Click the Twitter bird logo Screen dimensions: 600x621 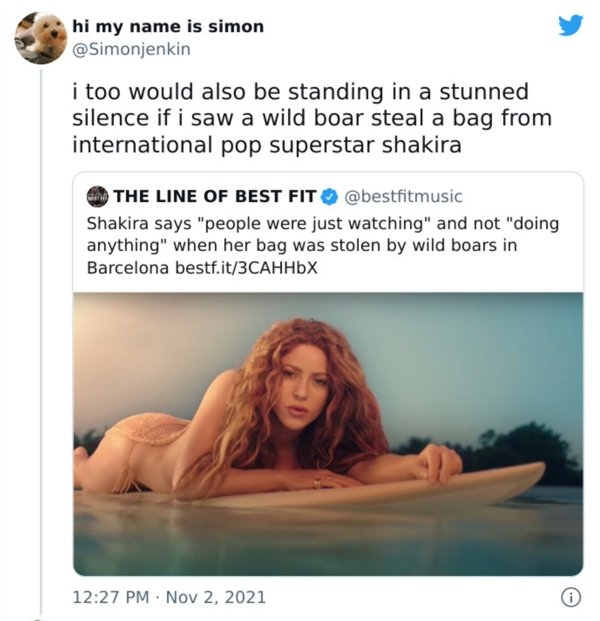pyautogui.click(x=570, y=24)
